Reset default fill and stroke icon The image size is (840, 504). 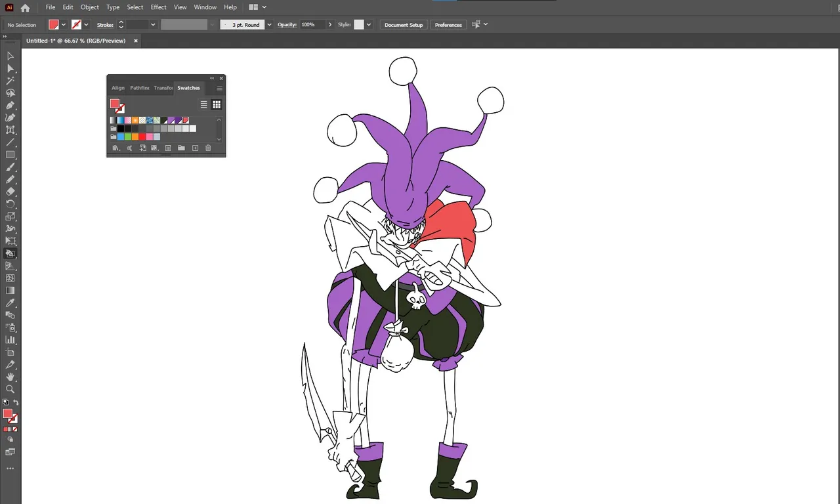pyautogui.click(x=5, y=402)
